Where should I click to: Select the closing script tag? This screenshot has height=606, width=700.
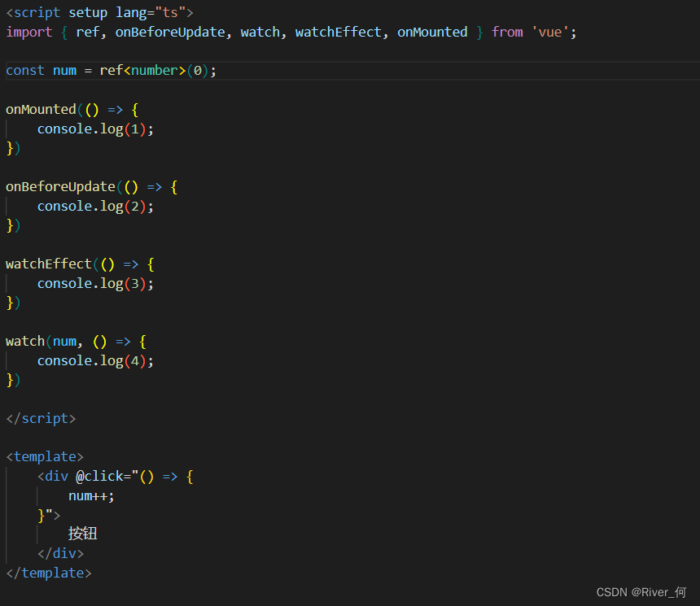tap(41, 418)
